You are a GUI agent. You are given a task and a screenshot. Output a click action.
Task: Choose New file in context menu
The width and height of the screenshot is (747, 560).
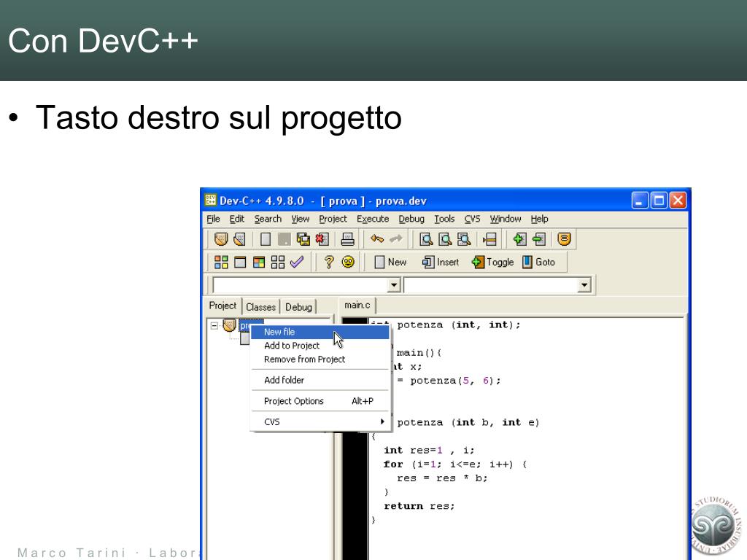(320, 332)
